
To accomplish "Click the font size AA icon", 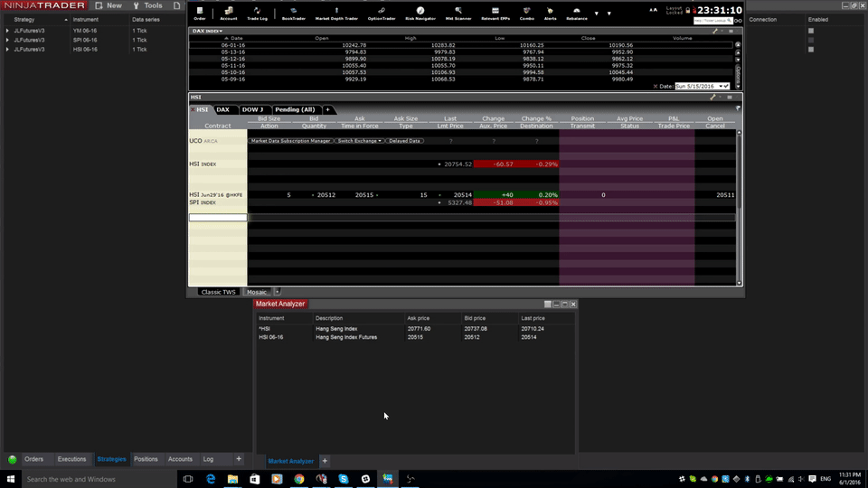I will [x=653, y=10].
